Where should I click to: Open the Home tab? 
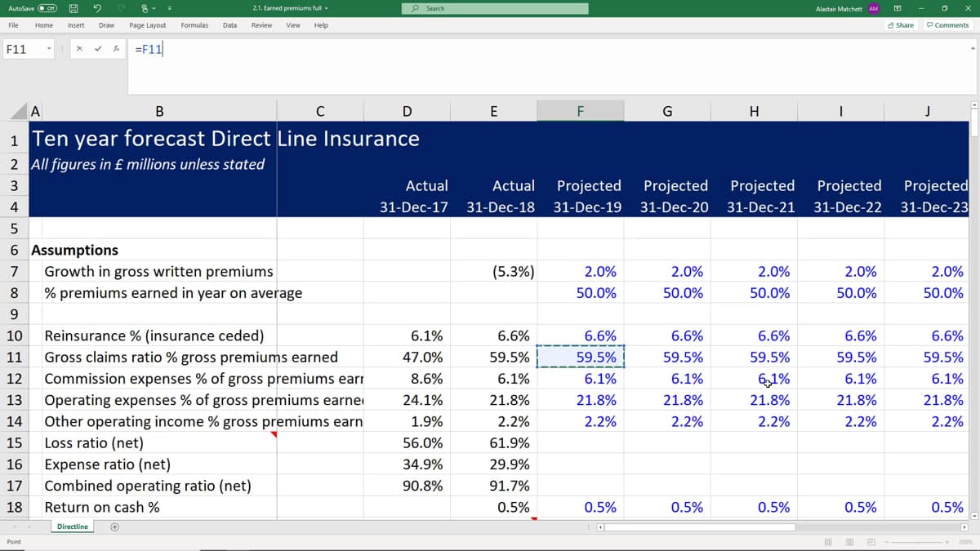(44, 25)
